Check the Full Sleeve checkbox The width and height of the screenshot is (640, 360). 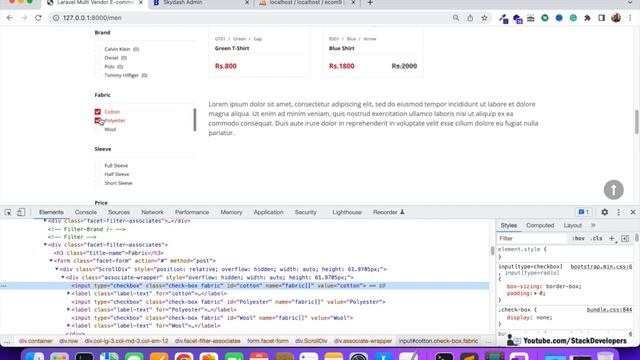point(98,165)
